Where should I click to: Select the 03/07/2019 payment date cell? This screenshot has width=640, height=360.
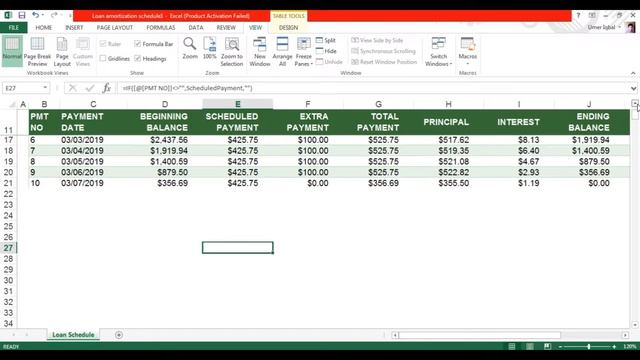(x=93, y=183)
